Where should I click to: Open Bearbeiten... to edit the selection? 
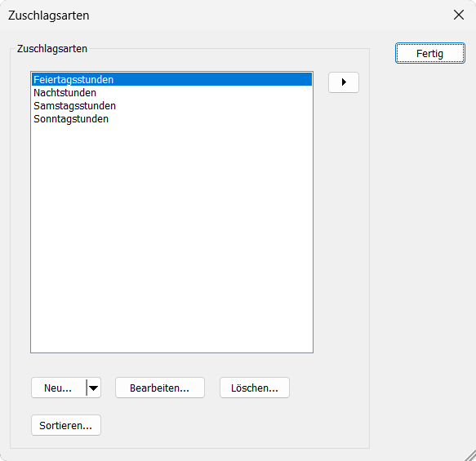(x=160, y=388)
